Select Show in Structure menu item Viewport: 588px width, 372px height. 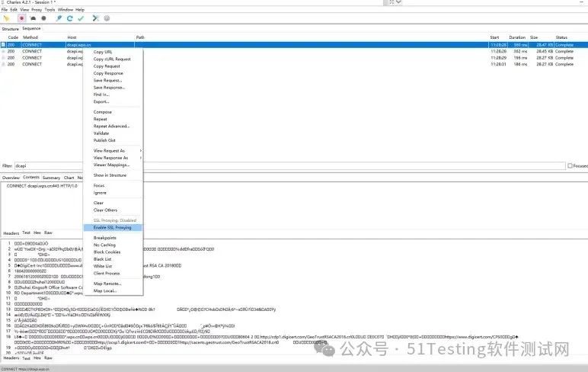[110, 175]
